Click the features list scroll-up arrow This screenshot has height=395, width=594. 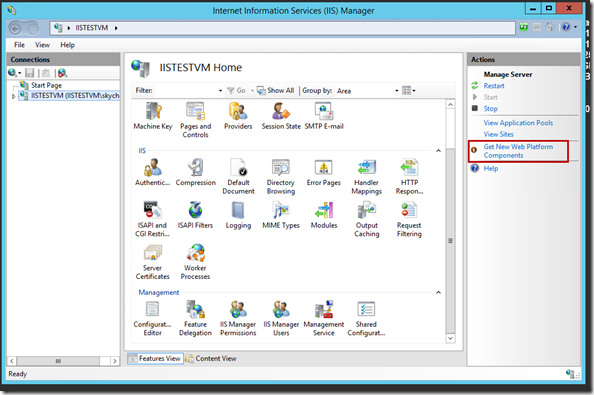[450, 104]
